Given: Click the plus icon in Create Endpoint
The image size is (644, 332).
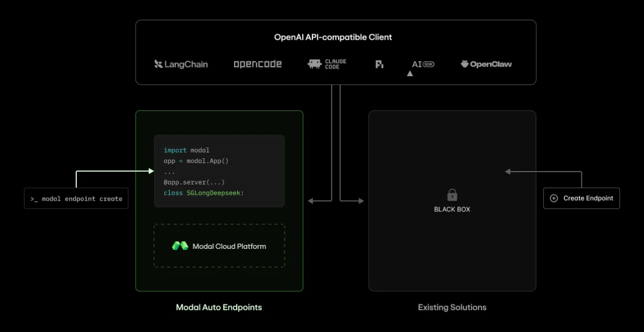Looking at the screenshot, I should coord(554,198).
